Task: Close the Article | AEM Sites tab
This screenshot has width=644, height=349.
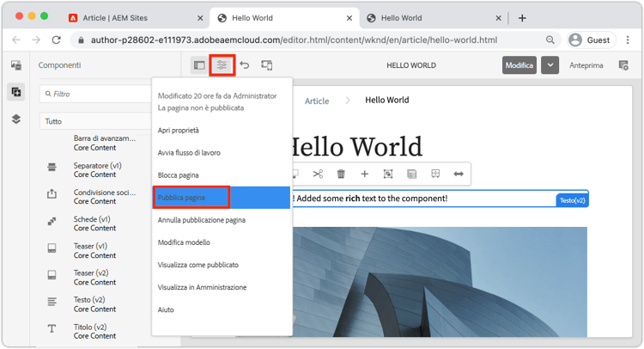Action: click(200, 18)
